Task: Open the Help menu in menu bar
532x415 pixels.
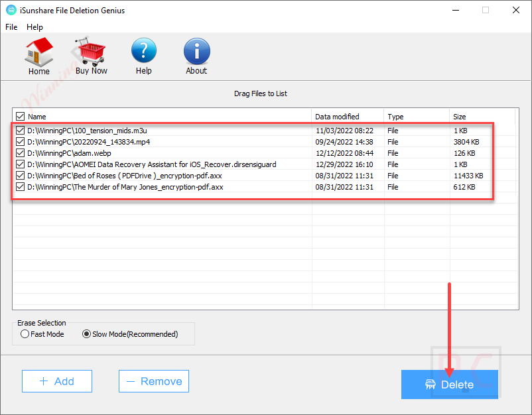Action: coord(34,27)
